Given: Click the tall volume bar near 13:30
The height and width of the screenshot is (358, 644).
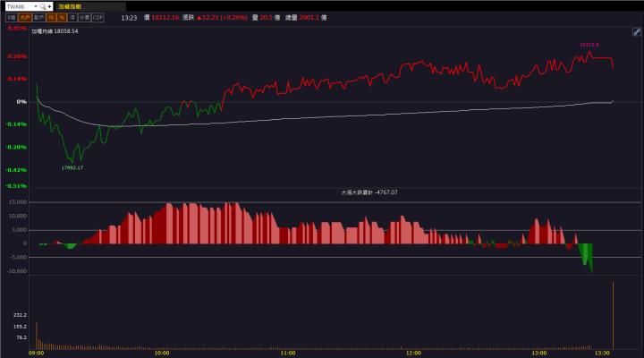Looking at the screenshot, I should [613, 314].
